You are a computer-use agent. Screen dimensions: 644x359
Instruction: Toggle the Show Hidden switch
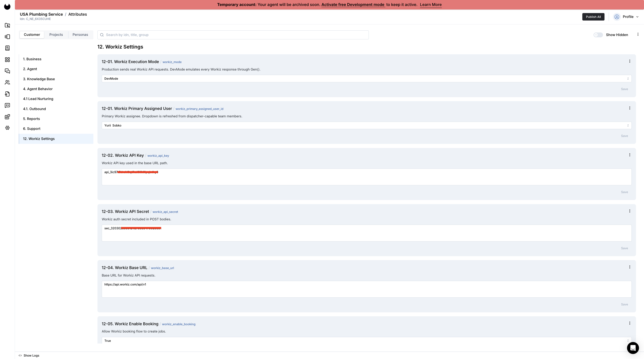(598, 35)
